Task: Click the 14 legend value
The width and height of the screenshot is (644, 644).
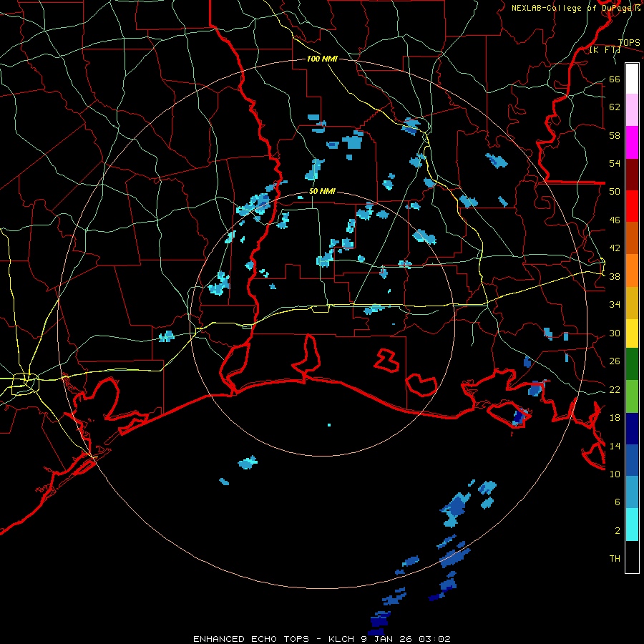Action: point(615,446)
